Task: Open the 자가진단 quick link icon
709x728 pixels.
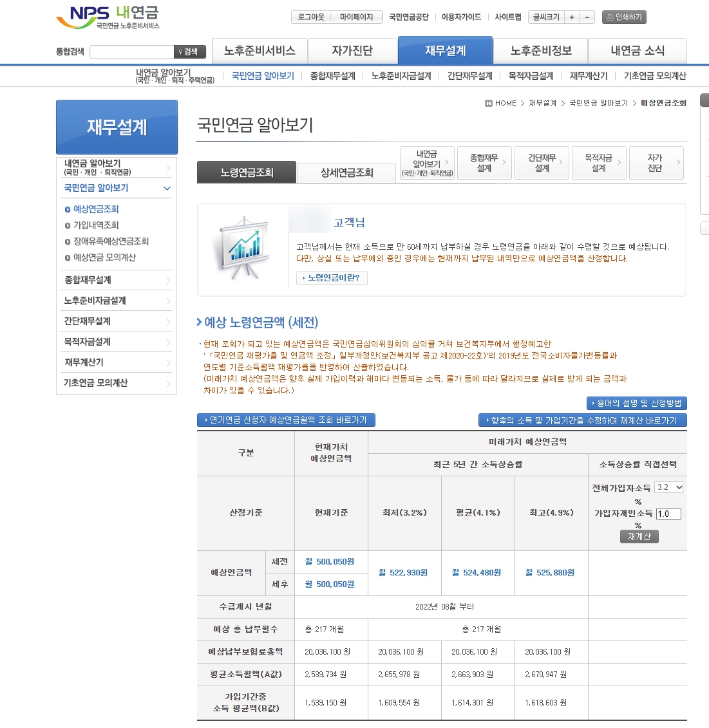Action: 656,163
